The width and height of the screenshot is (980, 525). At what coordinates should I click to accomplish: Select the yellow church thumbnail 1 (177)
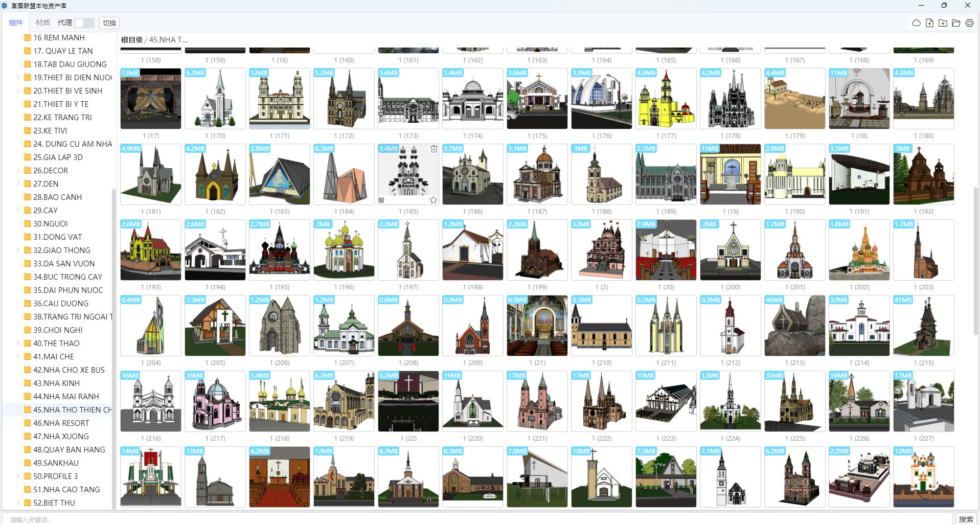[666, 99]
